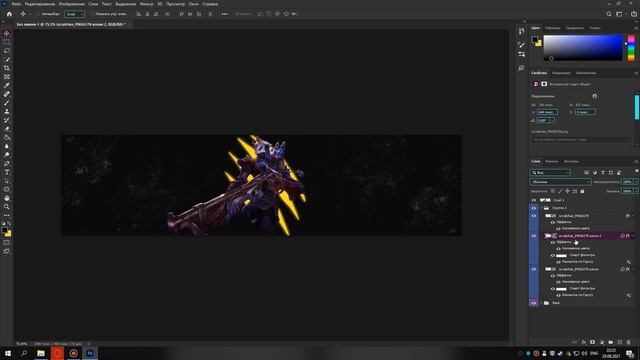Click the vertical hue slider
640x360 pixels.
click(631, 48)
